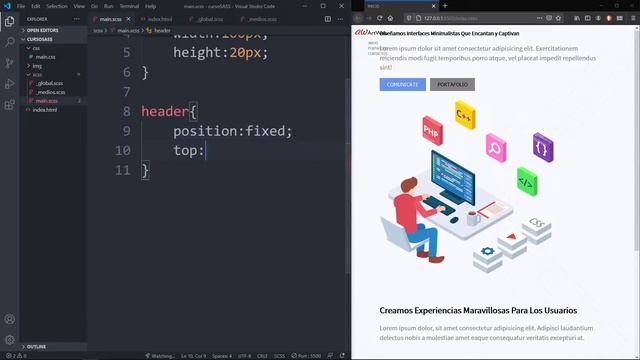Open the File menu
This screenshot has width=640, height=360.
coord(21,6)
